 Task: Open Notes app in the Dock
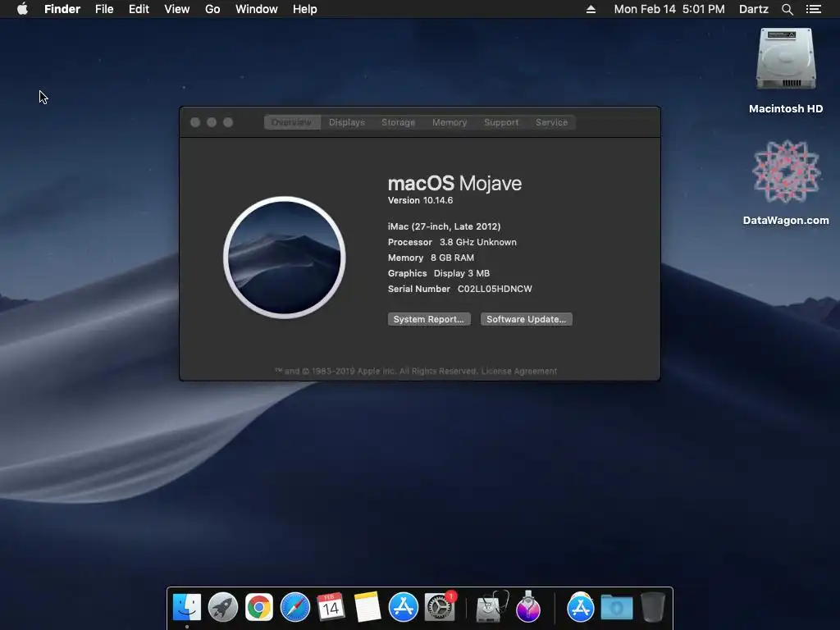pos(367,607)
